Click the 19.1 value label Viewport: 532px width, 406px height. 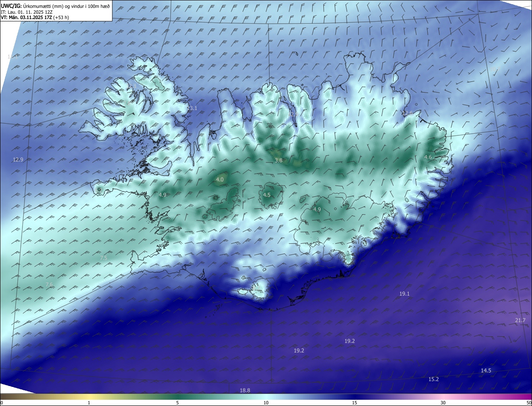pyautogui.click(x=405, y=293)
